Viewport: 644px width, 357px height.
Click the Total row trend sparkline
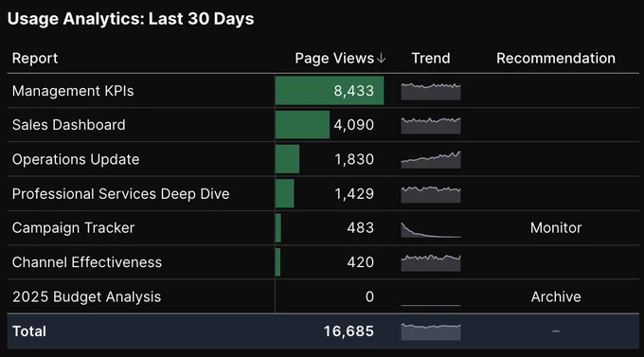pos(431,332)
